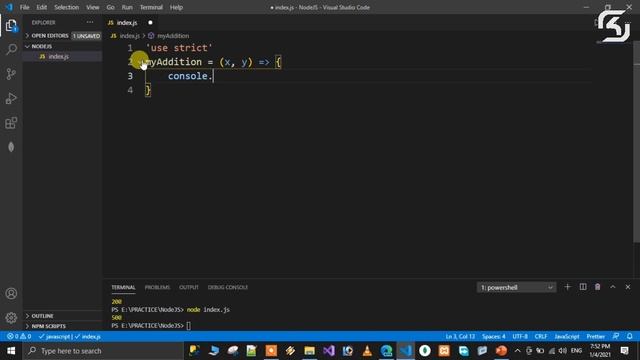Go to line via Ln 3, Col 13
The image size is (640, 360).
pyautogui.click(x=460, y=336)
